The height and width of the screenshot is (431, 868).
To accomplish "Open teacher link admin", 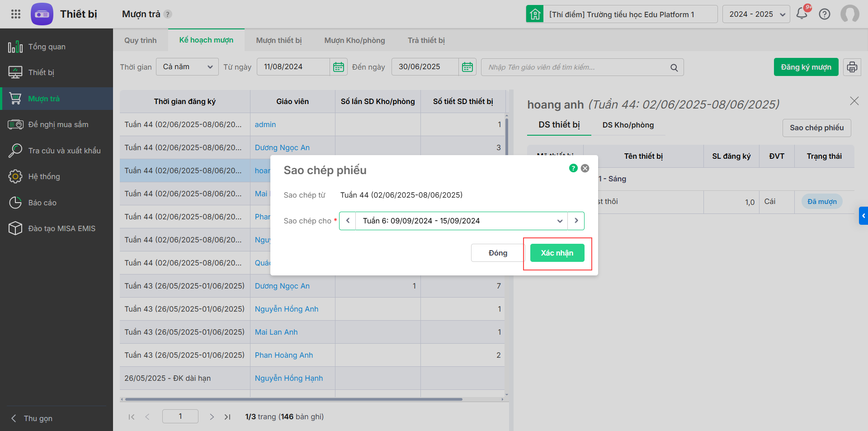I will point(265,124).
